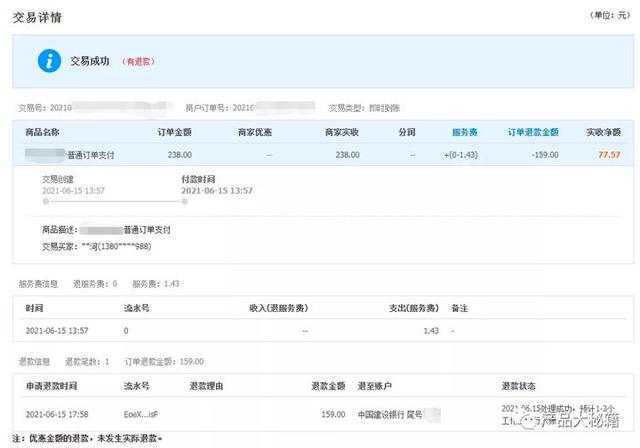
Task: Click the blue info icon beside 交易成功
Action: pyautogui.click(x=48, y=60)
